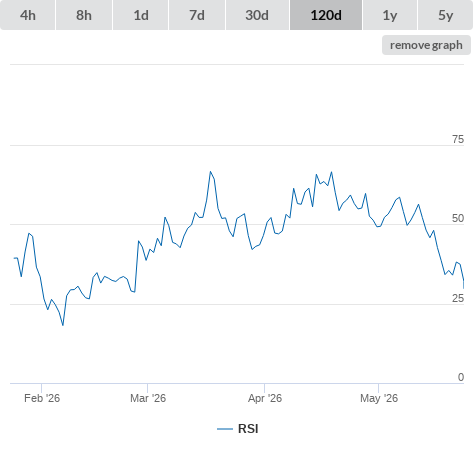Click the May '26 axis label

coord(379,398)
